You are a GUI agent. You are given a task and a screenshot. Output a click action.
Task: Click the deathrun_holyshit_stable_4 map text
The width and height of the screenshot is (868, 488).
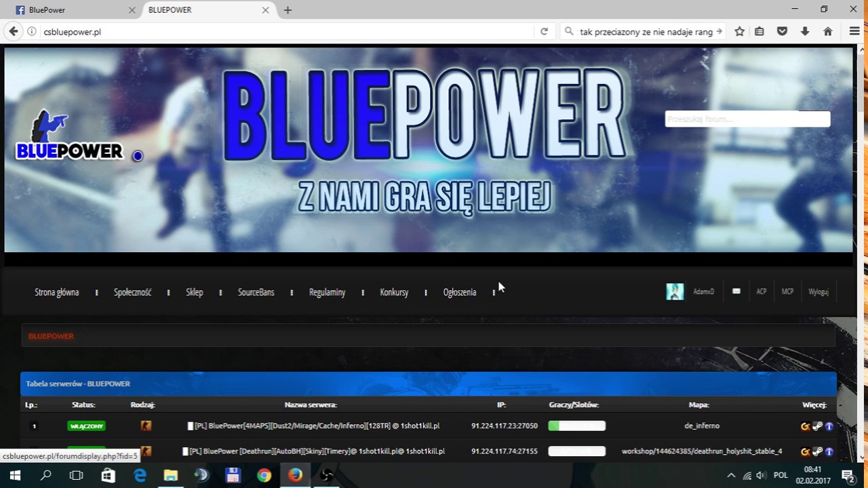[x=702, y=451]
